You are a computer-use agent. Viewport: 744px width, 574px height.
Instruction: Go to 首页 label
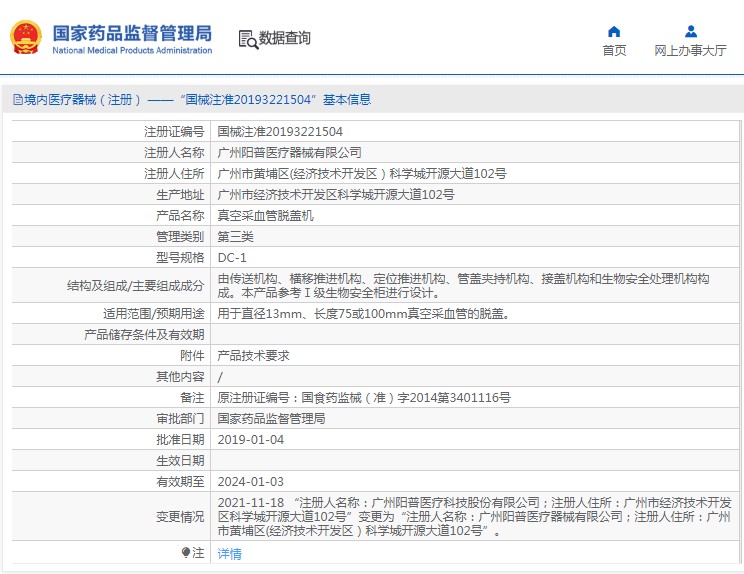pyautogui.click(x=614, y=50)
